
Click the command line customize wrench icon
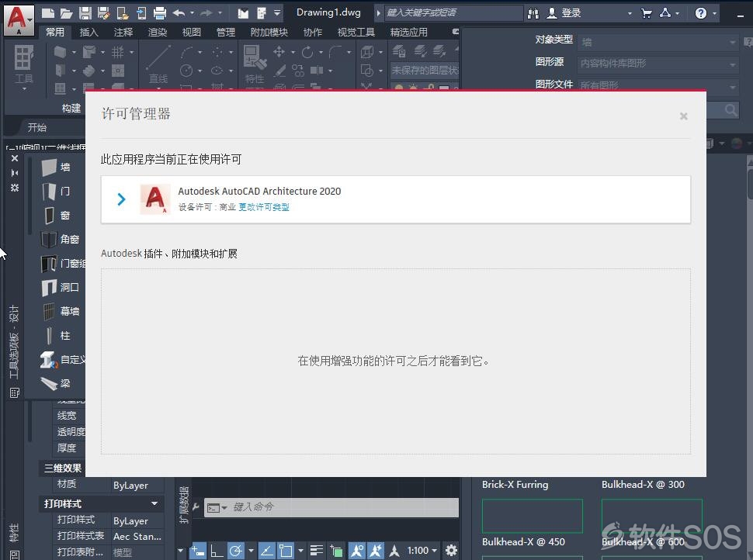click(x=196, y=506)
